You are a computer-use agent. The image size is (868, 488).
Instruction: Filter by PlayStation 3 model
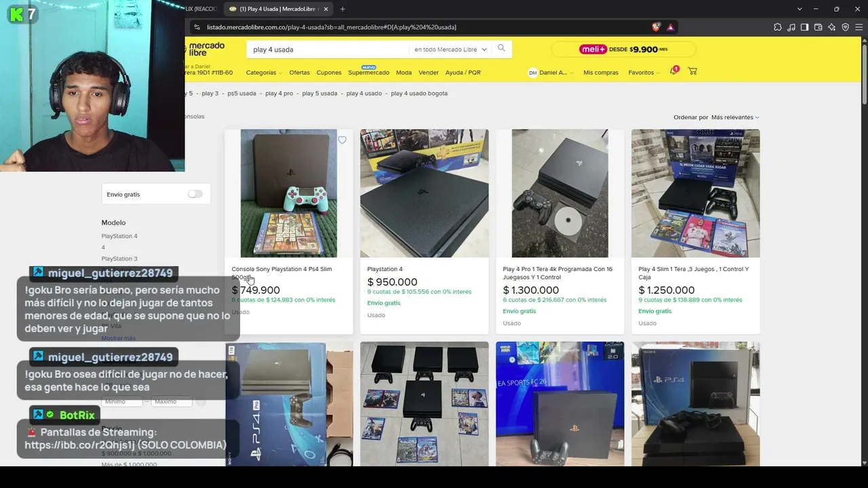119,259
